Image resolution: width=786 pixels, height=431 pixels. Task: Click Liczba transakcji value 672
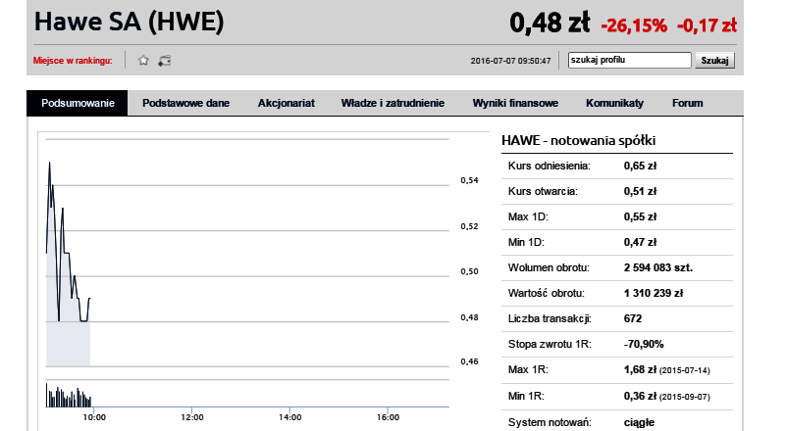633,319
